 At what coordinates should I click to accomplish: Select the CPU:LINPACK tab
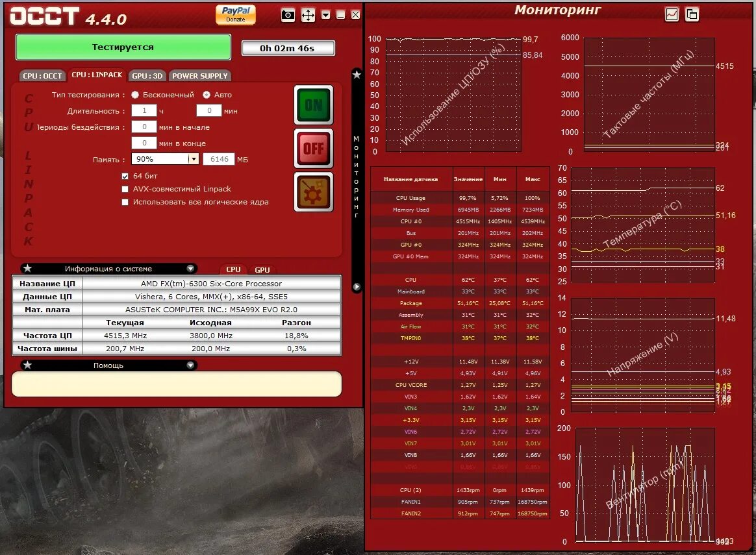[x=97, y=75]
